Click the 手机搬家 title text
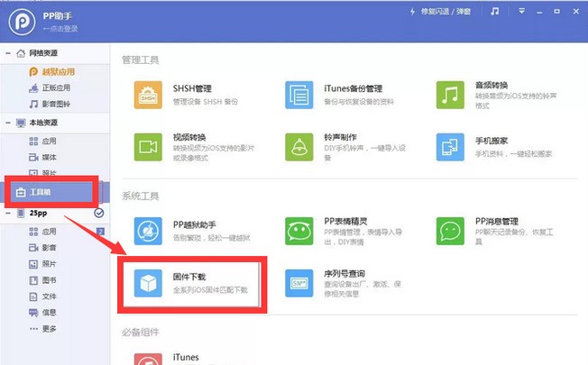 [x=492, y=141]
